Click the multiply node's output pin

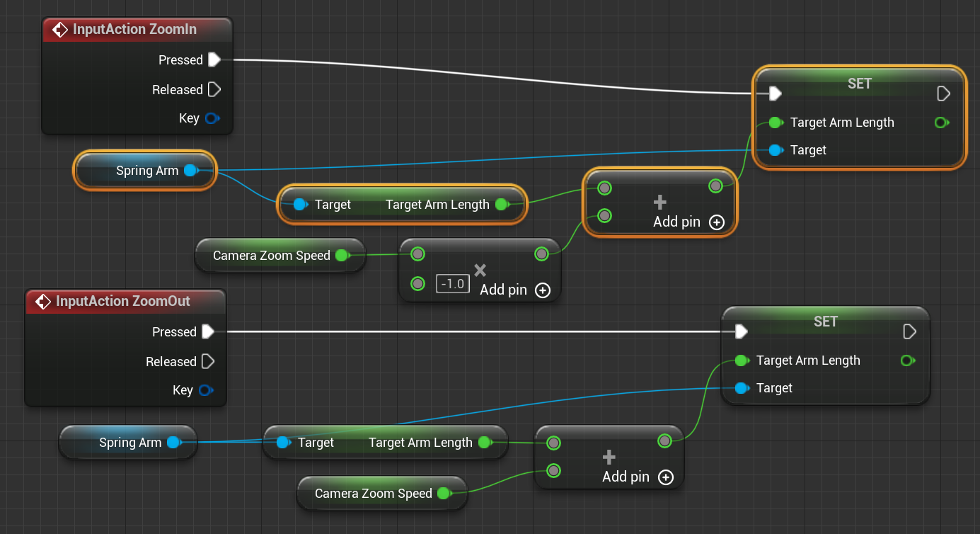coord(541,254)
